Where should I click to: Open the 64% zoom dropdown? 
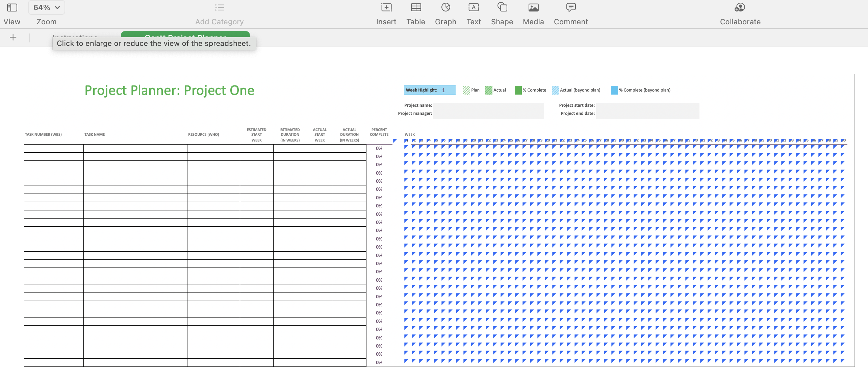click(x=46, y=7)
